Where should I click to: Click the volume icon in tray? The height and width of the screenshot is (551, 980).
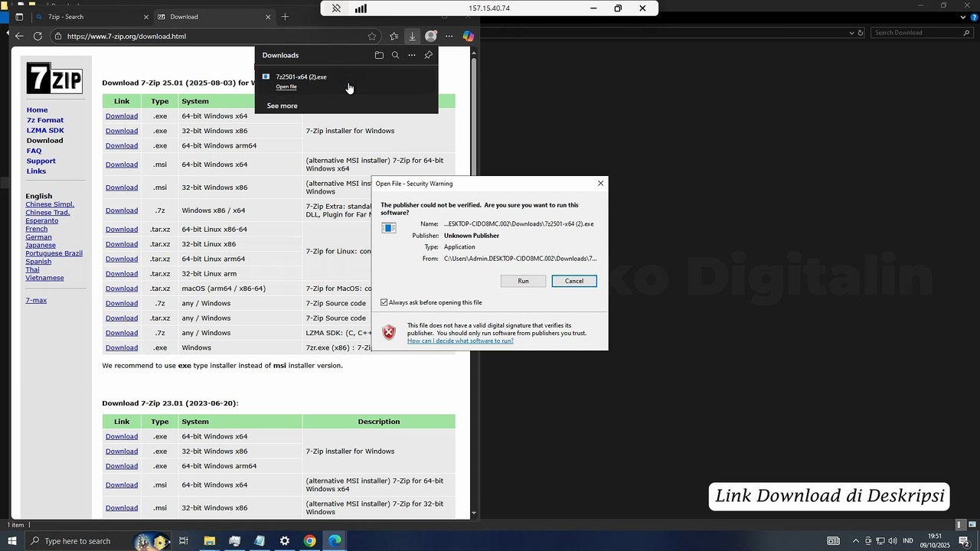(x=892, y=541)
